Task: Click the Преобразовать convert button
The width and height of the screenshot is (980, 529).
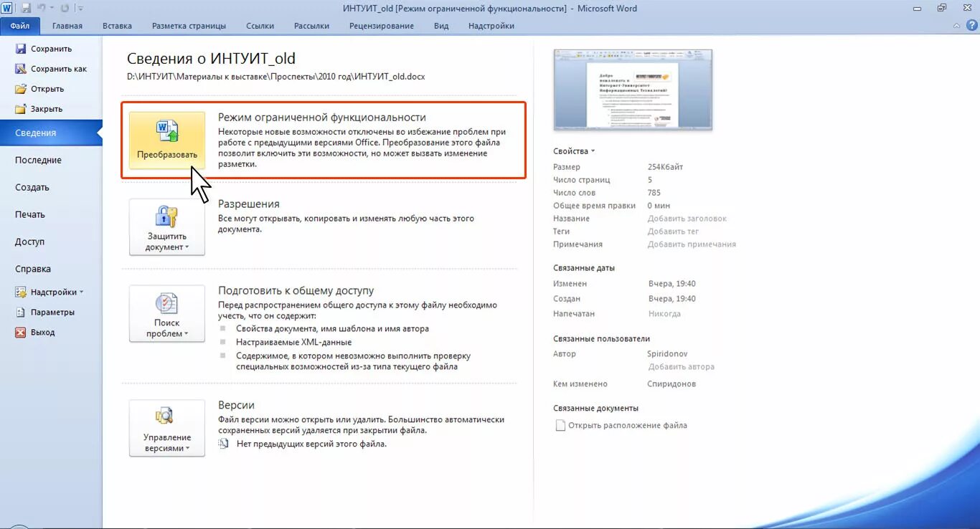Action: 167,140
